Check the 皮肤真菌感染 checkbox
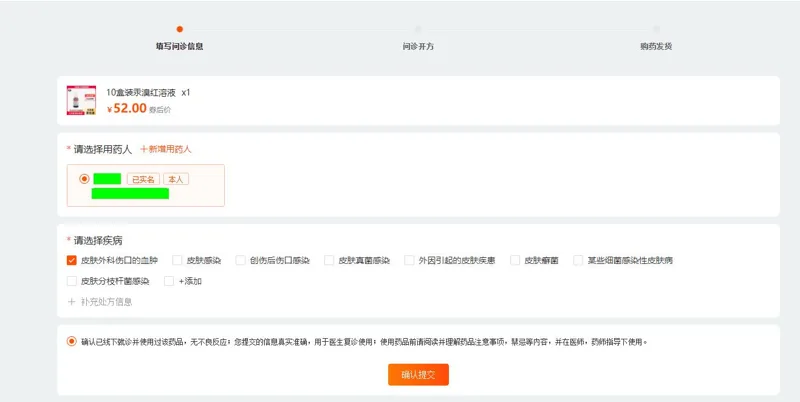Viewport: 800px width, 402px height. click(329, 260)
